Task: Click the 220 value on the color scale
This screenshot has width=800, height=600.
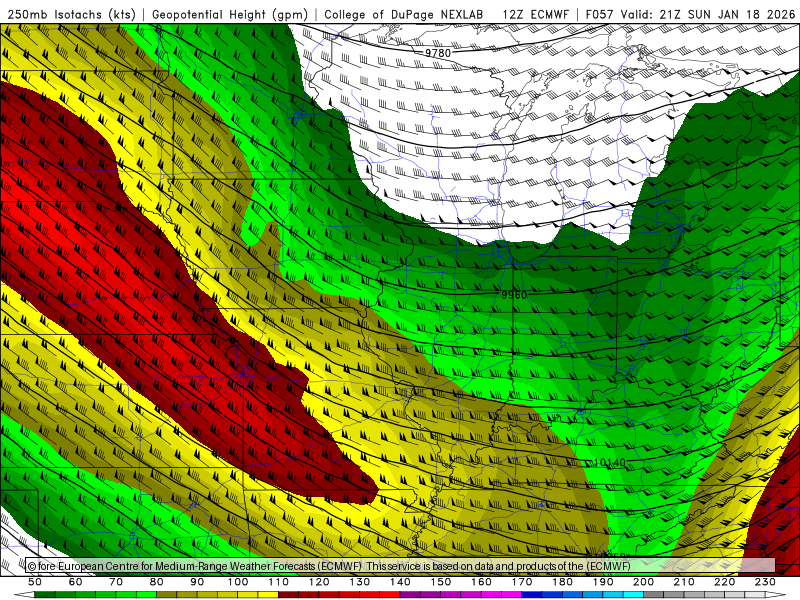Action: (724, 582)
